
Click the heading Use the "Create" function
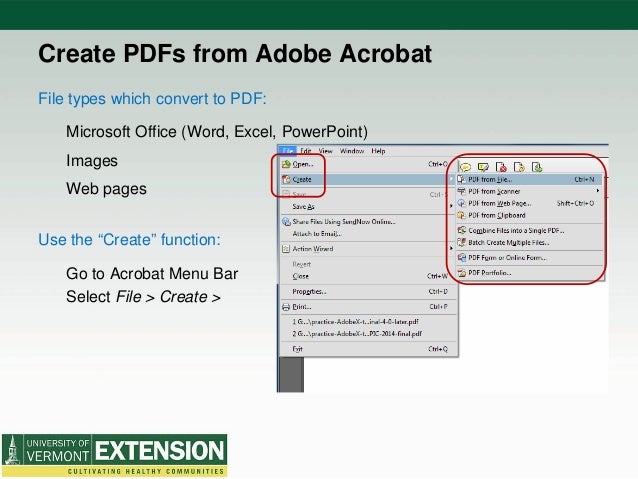click(129, 240)
